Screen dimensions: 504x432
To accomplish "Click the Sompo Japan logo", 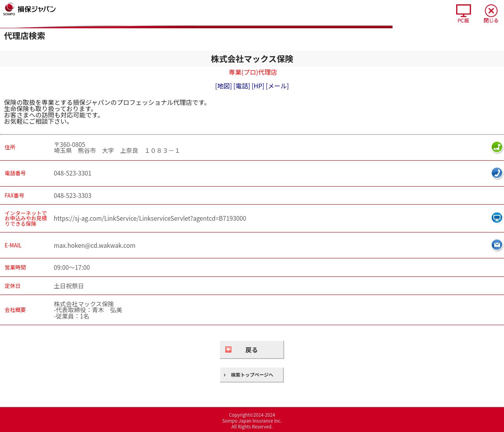I will (29, 9).
